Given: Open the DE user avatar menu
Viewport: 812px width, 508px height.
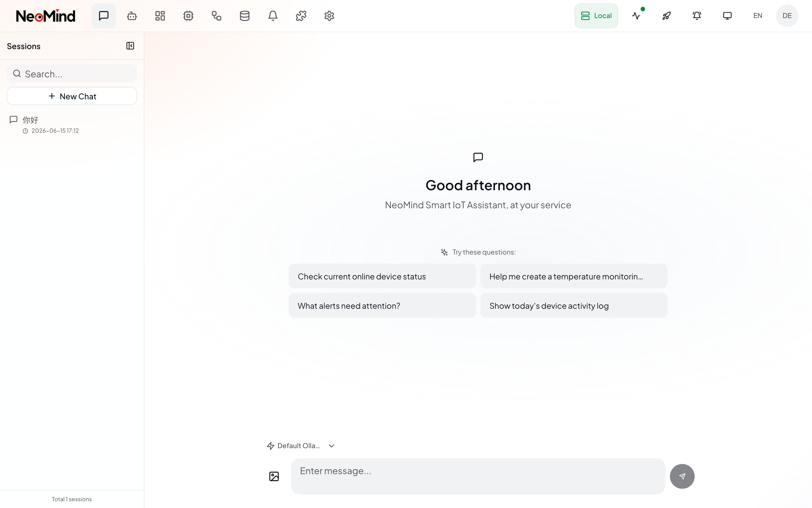Looking at the screenshot, I should coord(787,16).
